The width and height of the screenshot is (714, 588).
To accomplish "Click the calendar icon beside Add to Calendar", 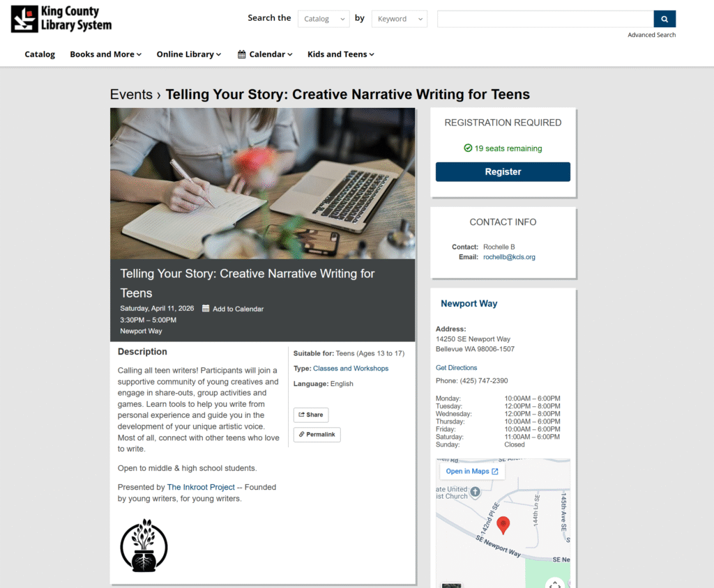I will (206, 309).
